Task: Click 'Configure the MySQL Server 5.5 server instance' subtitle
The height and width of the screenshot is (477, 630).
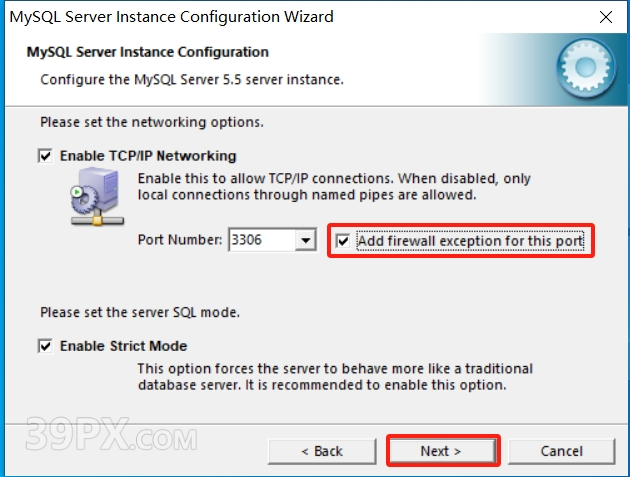Action: click(x=192, y=80)
